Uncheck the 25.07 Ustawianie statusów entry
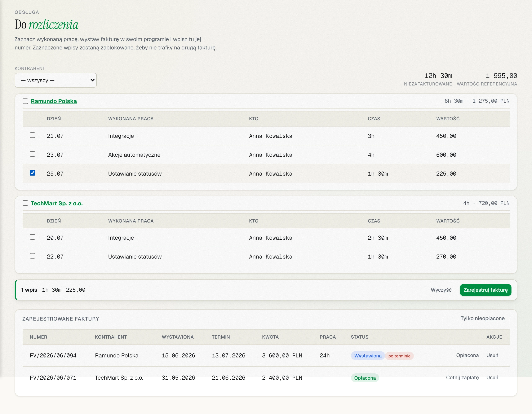Viewport: 532px width, 414px height. click(x=32, y=173)
